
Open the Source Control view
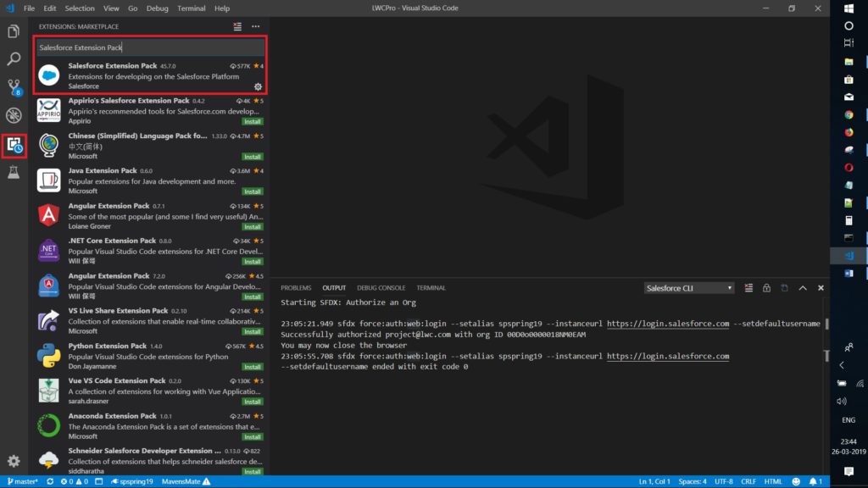(14, 87)
